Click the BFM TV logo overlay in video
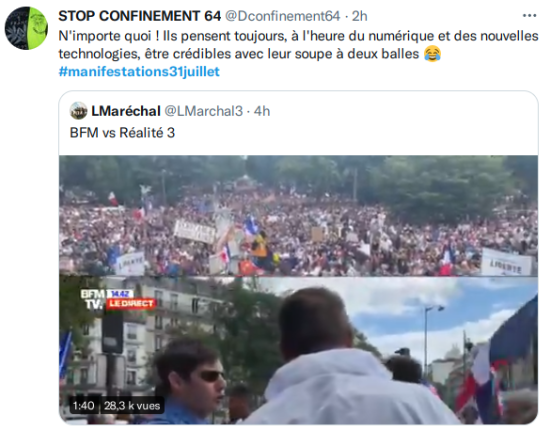550x432 pixels. 93,299
